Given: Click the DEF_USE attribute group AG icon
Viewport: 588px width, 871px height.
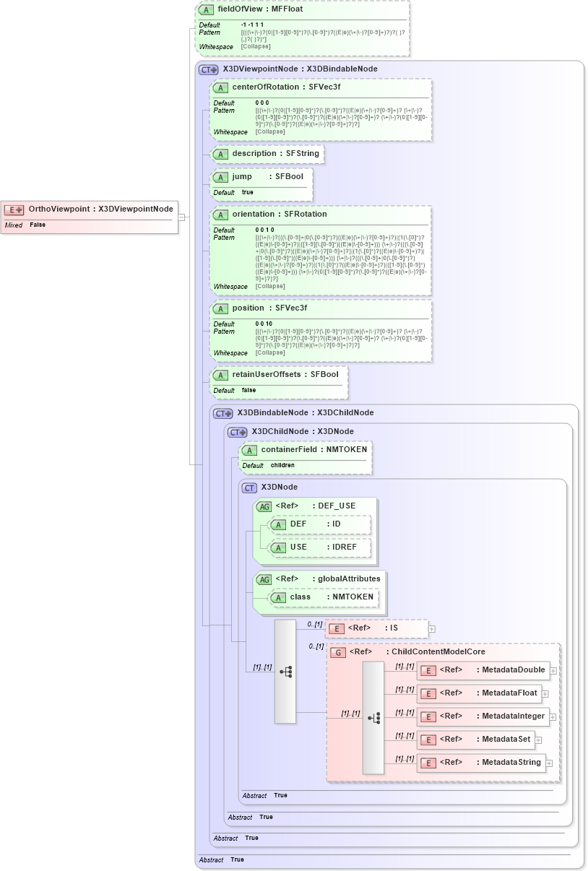Looking at the screenshot, I should pyautogui.click(x=264, y=506).
